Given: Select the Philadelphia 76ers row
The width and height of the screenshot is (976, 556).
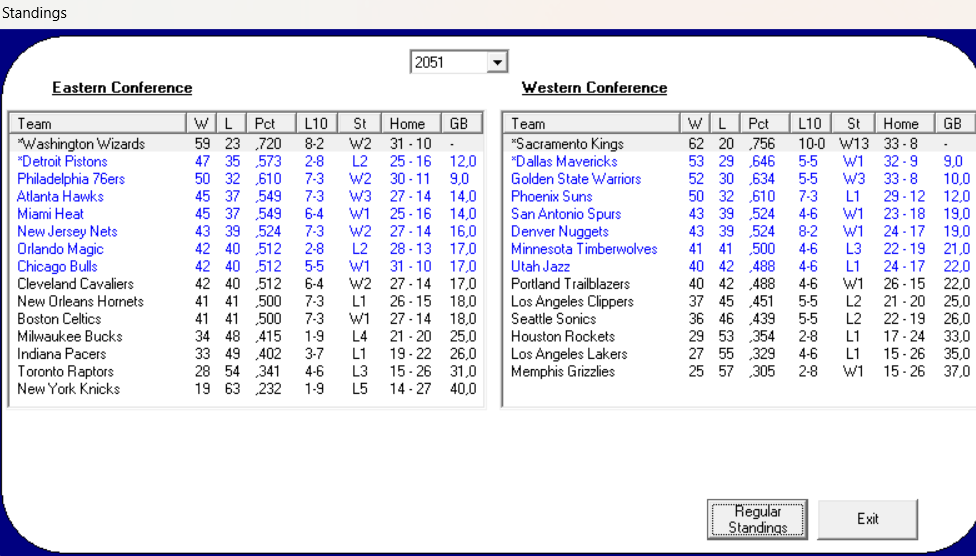Looking at the screenshot, I should click(x=246, y=179).
